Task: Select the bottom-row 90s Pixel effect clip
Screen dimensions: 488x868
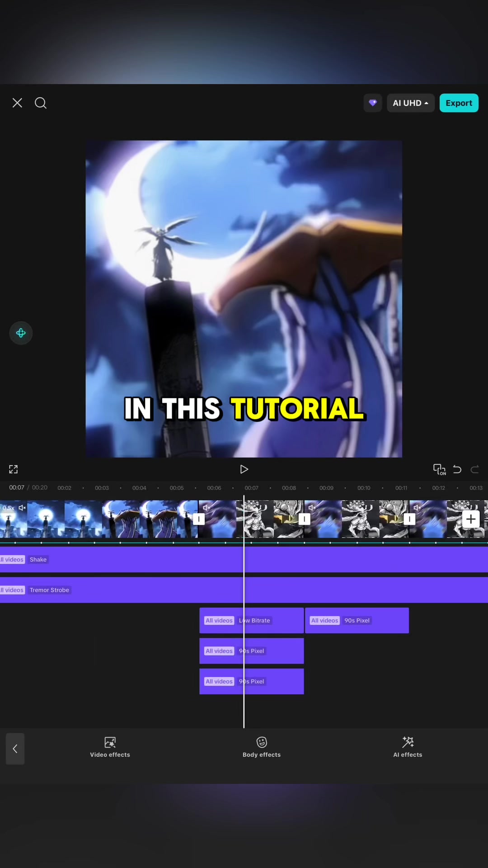Action: (252, 681)
